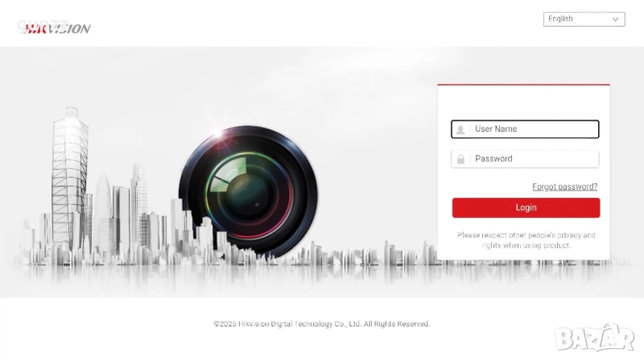Viewport: 644px width, 361px height.
Task: Open the Forgot password? link
Action: coord(565,187)
